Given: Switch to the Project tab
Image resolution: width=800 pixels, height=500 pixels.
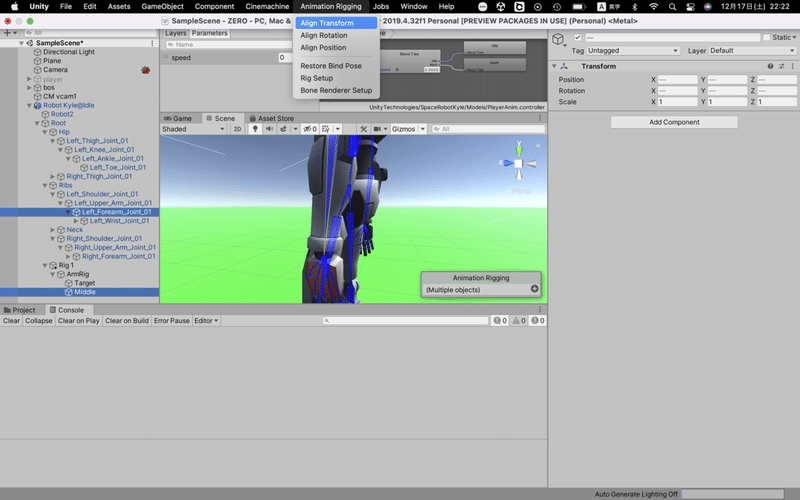Looking at the screenshot, I should pyautogui.click(x=20, y=310).
